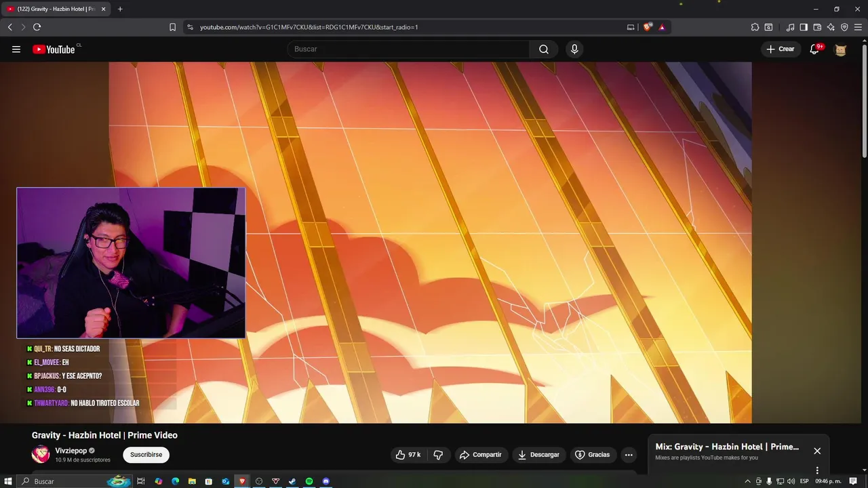Screen dimensions: 868x488
Task: Open the account avatar menu
Action: click(841, 49)
